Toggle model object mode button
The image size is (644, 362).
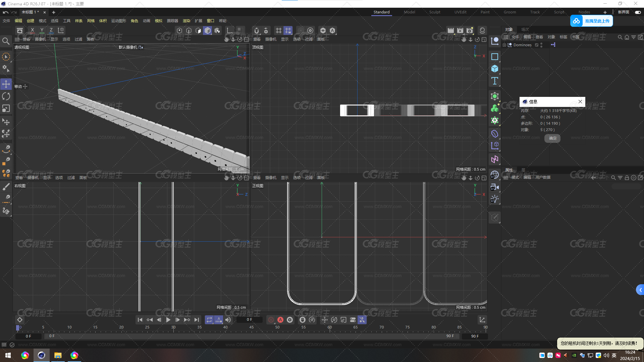point(208,31)
